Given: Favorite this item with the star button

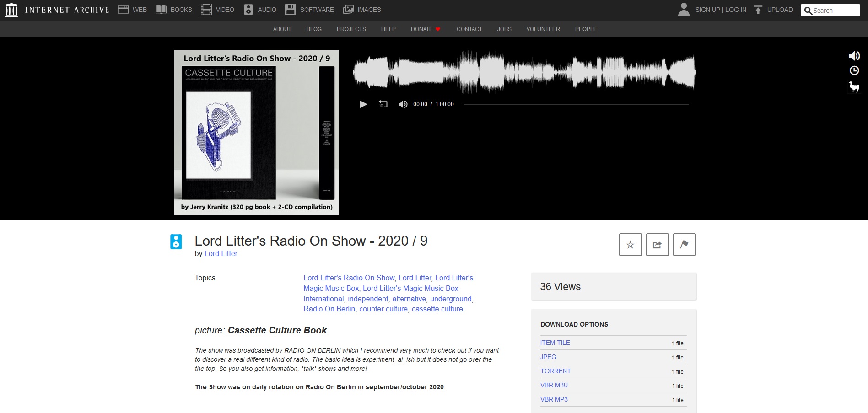Looking at the screenshot, I should pyautogui.click(x=631, y=245).
